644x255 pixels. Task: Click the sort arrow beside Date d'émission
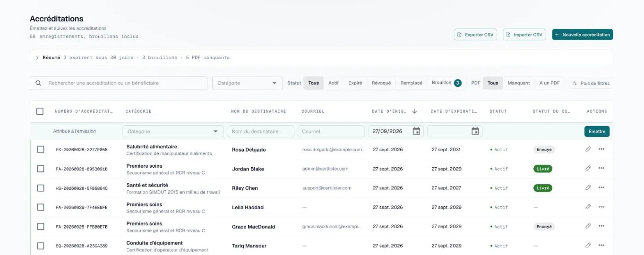click(414, 111)
